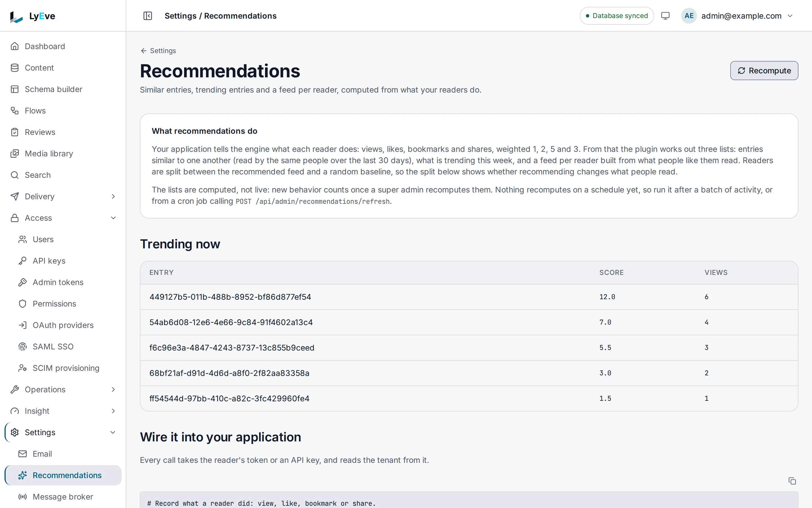Open the Reviews page
The width and height of the screenshot is (812, 508).
(63, 132)
